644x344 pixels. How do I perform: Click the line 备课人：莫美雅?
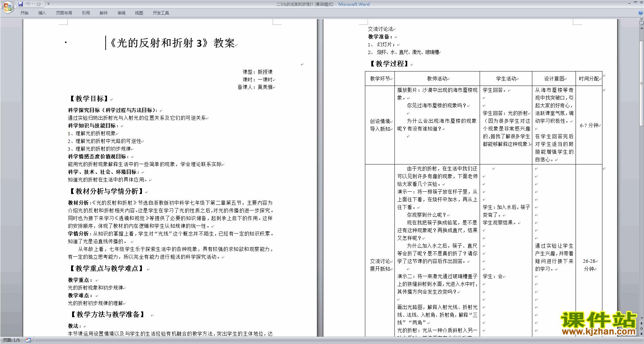click(x=255, y=87)
